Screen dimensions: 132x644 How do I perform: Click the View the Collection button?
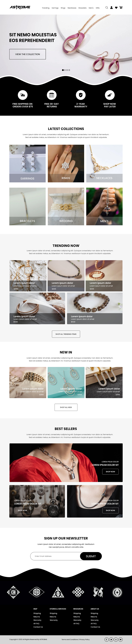tap(28, 54)
